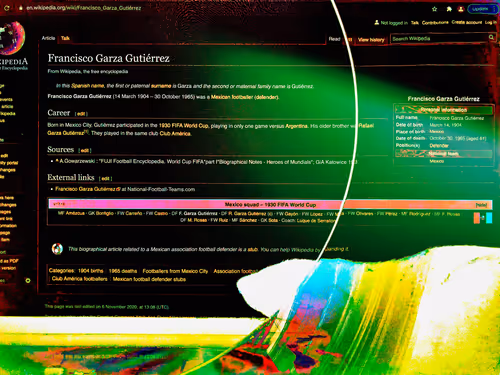This screenshot has height=375, width=500.
Task: Open the Article tab
Action: pyautogui.click(x=48, y=38)
